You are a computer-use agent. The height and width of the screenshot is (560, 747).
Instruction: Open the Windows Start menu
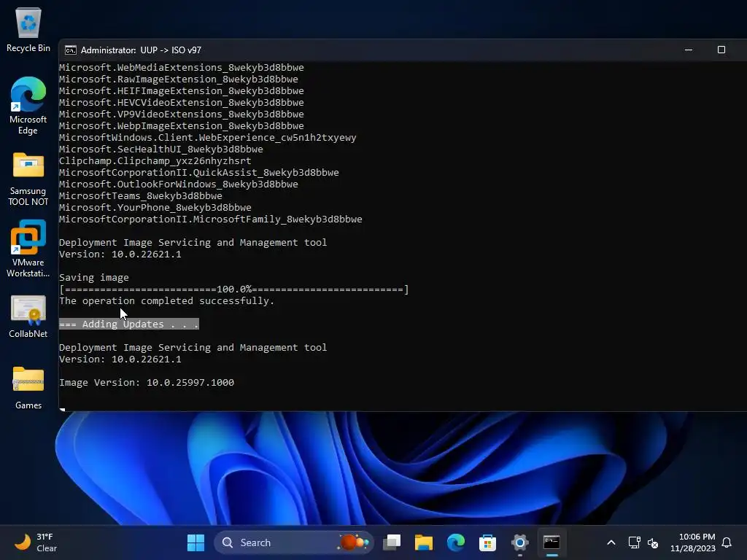point(196,542)
